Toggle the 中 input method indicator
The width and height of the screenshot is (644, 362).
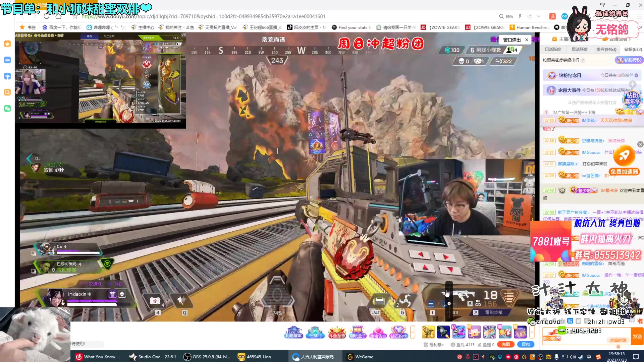pyautogui.click(x=589, y=357)
